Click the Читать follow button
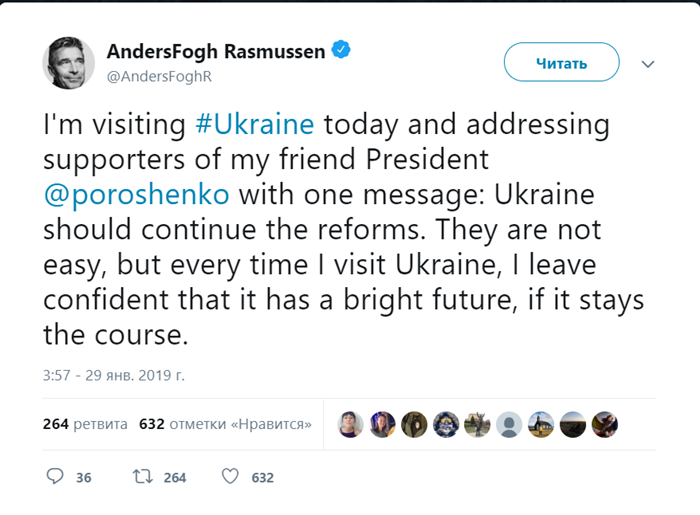This screenshot has height=515, width=700. pos(562,62)
